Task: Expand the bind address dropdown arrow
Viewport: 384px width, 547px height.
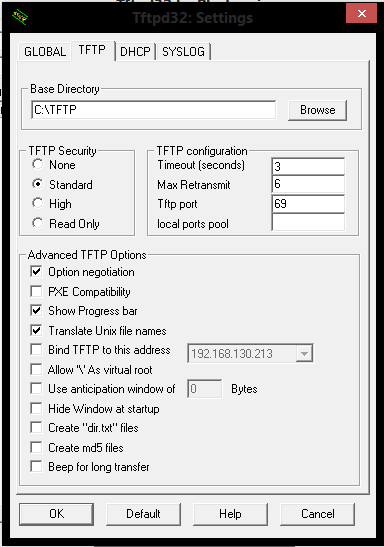Action: point(304,353)
